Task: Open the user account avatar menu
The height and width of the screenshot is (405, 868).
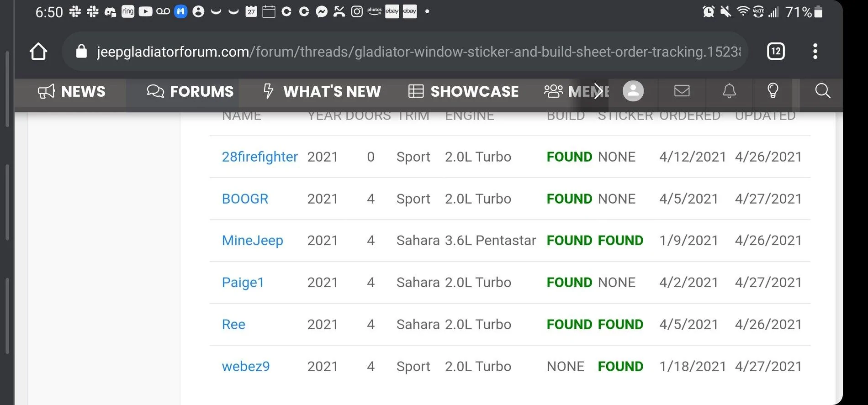Action: point(633,91)
